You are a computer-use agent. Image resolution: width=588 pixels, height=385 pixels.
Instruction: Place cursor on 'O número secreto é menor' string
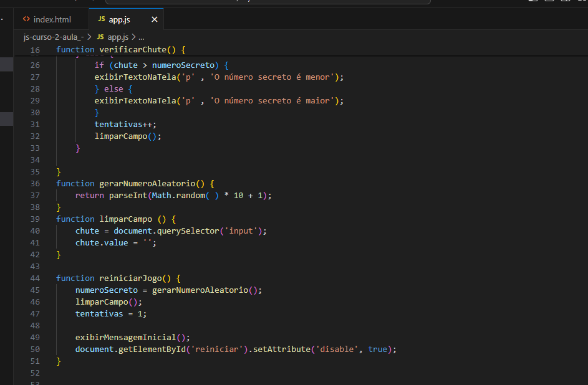coord(272,77)
